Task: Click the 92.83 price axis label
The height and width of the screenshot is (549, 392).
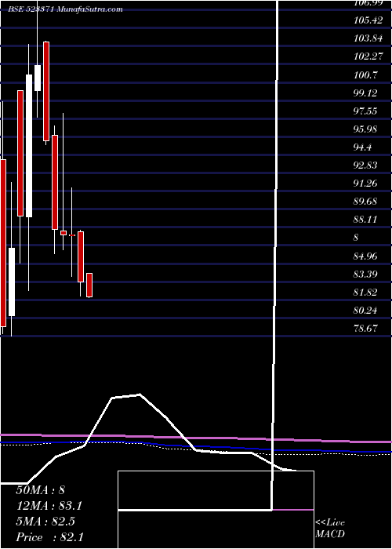Action: click(x=366, y=165)
